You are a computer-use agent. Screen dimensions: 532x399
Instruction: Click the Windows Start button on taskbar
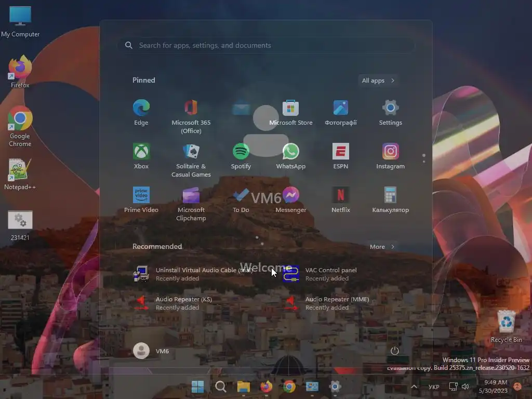(x=197, y=387)
